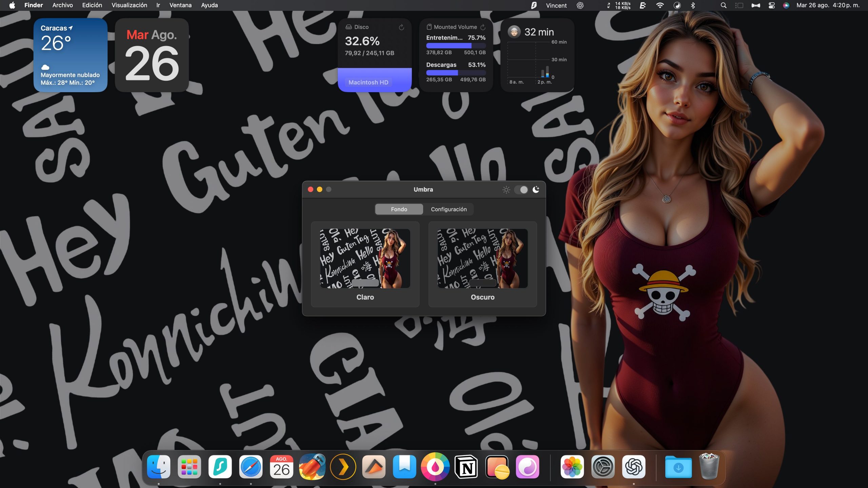868x488 pixels.
Task: Click the sun icon in Umbra's title bar
Action: pyautogui.click(x=506, y=189)
